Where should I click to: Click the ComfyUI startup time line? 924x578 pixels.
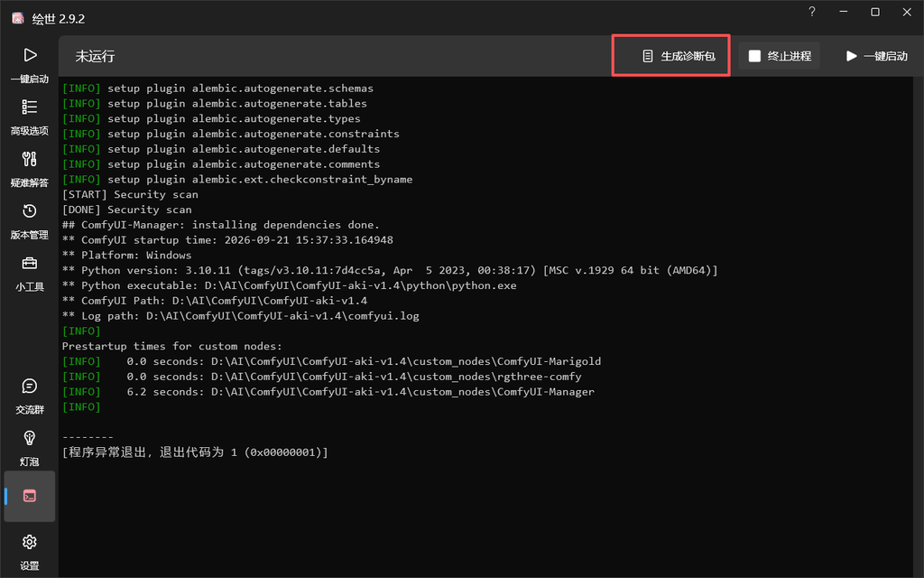pyautogui.click(x=227, y=240)
